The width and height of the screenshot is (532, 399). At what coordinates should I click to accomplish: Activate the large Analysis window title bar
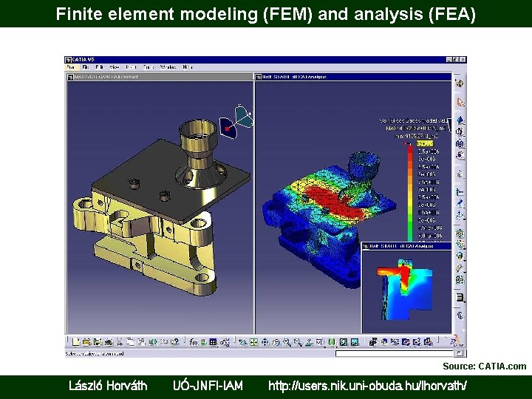point(353,77)
